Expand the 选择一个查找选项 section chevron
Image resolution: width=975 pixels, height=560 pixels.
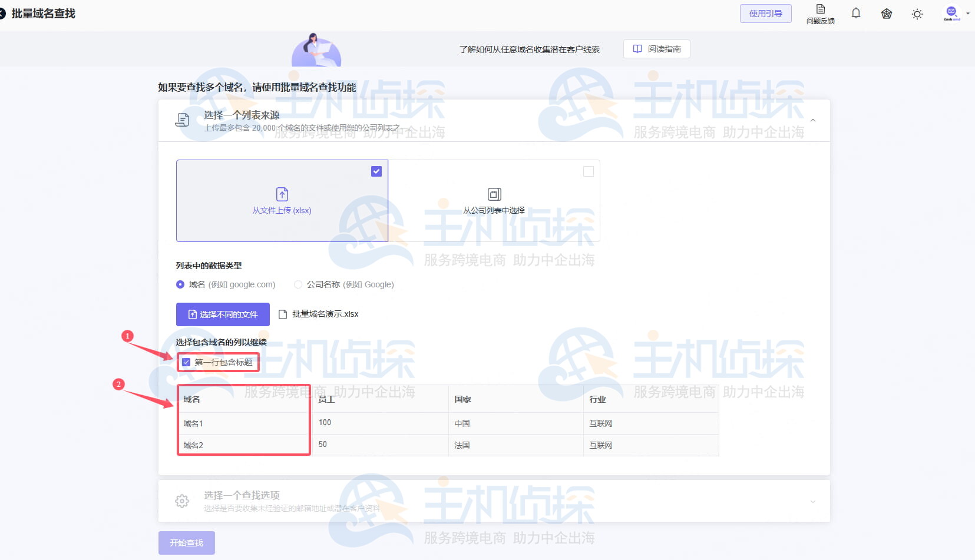812,502
